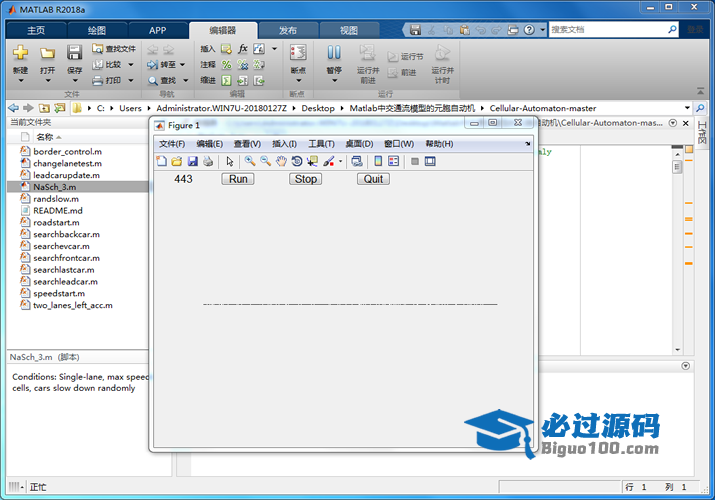Click the Quit button in Figure 1

373,179
